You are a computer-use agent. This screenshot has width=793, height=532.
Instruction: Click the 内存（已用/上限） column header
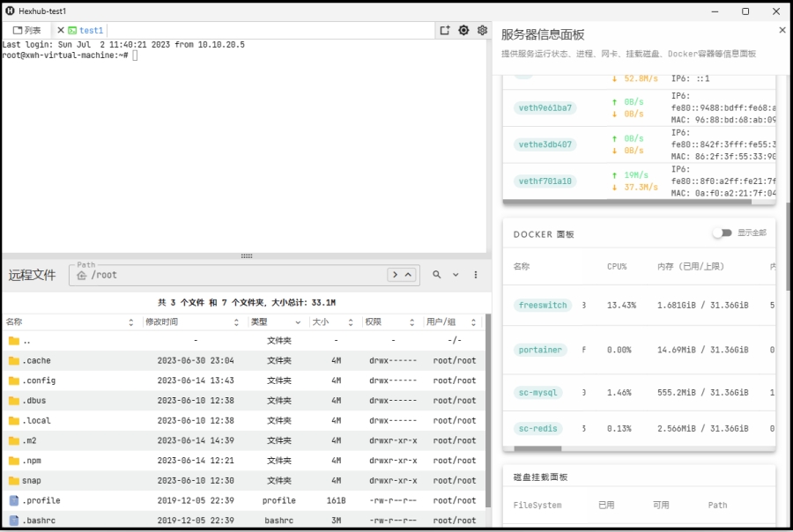[x=691, y=267]
